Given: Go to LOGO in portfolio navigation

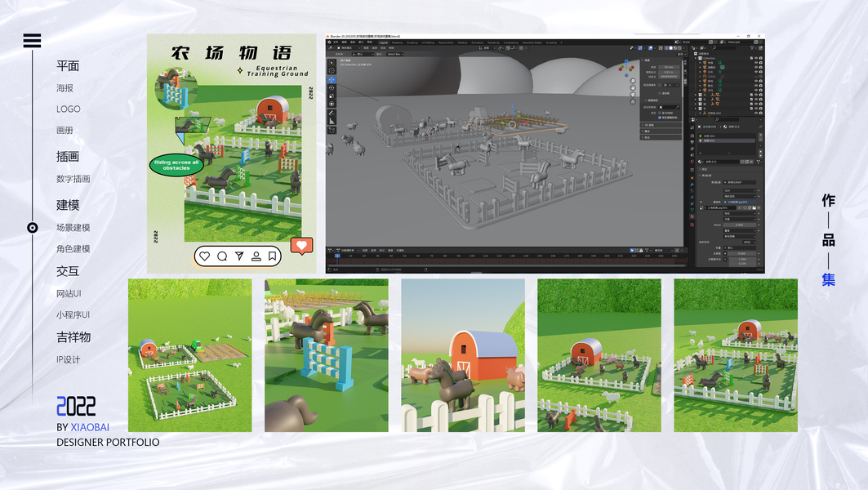Looking at the screenshot, I should point(68,109).
